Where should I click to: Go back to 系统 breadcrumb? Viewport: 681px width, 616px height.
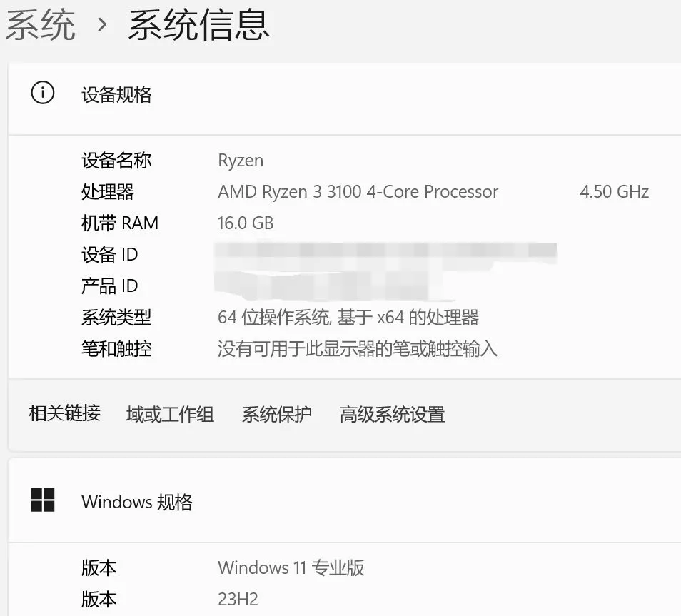tap(41, 26)
